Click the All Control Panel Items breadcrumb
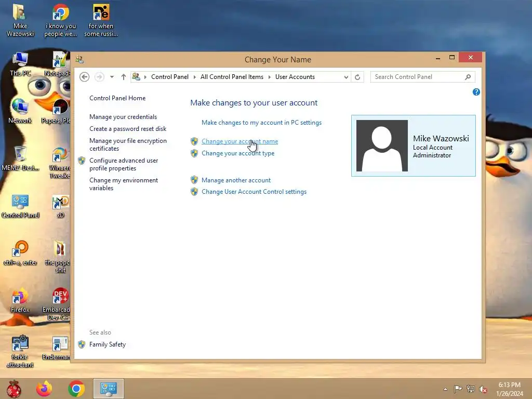This screenshot has width=532, height=399. (x=232, y=77)
